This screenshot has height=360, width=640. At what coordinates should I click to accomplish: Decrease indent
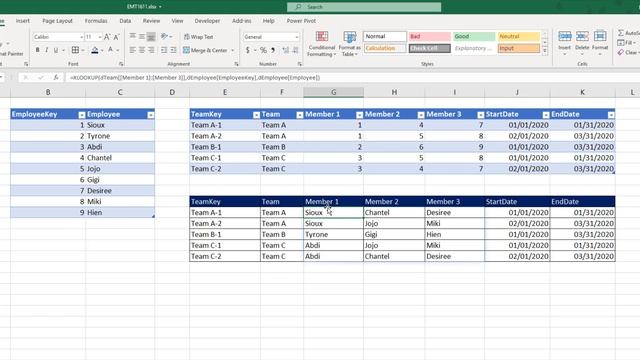[164, 50]
